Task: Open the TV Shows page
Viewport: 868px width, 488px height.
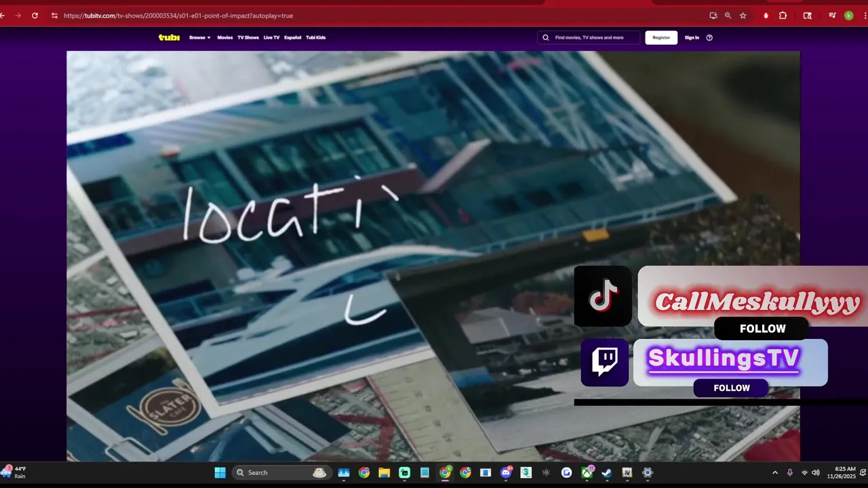Action: tap(248, 37)
